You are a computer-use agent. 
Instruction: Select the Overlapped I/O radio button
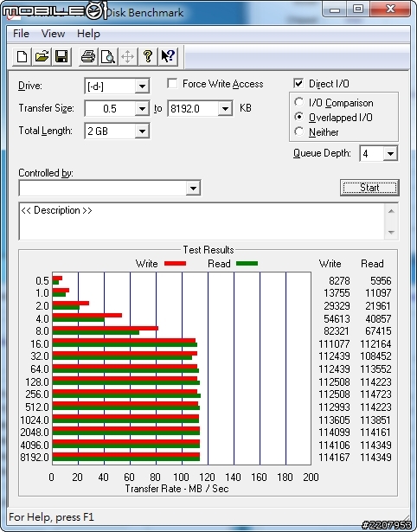click(x=299, y=117)
